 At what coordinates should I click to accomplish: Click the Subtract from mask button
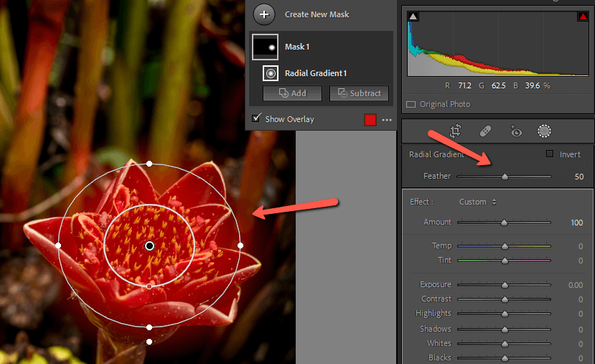[359, 93]
